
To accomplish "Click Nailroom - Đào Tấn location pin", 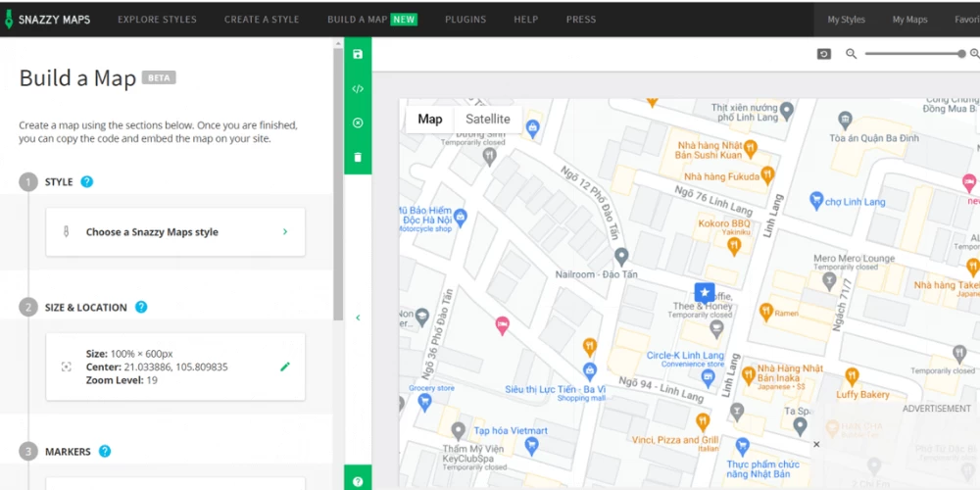I will click(621, 256).
